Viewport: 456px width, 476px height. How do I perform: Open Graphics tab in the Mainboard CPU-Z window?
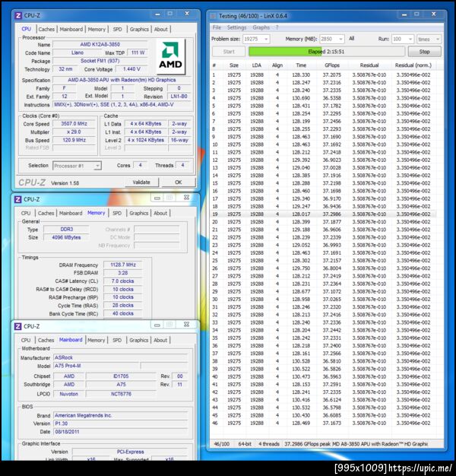coord(138,340)
